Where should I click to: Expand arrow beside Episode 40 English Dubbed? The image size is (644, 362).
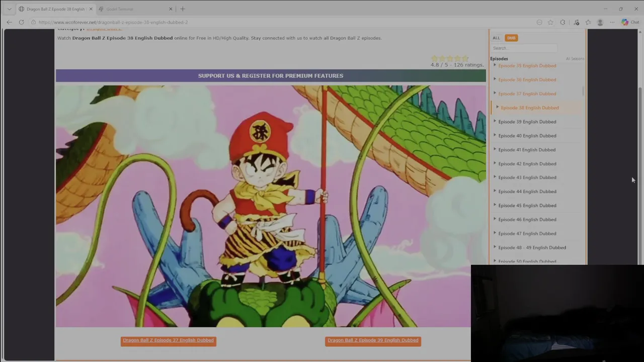[495, 135]
